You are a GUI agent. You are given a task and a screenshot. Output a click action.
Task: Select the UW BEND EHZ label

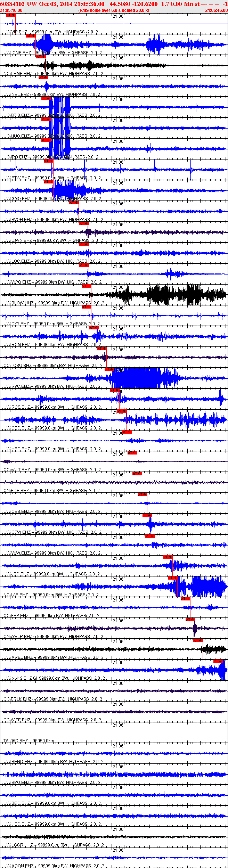point(54,762)
